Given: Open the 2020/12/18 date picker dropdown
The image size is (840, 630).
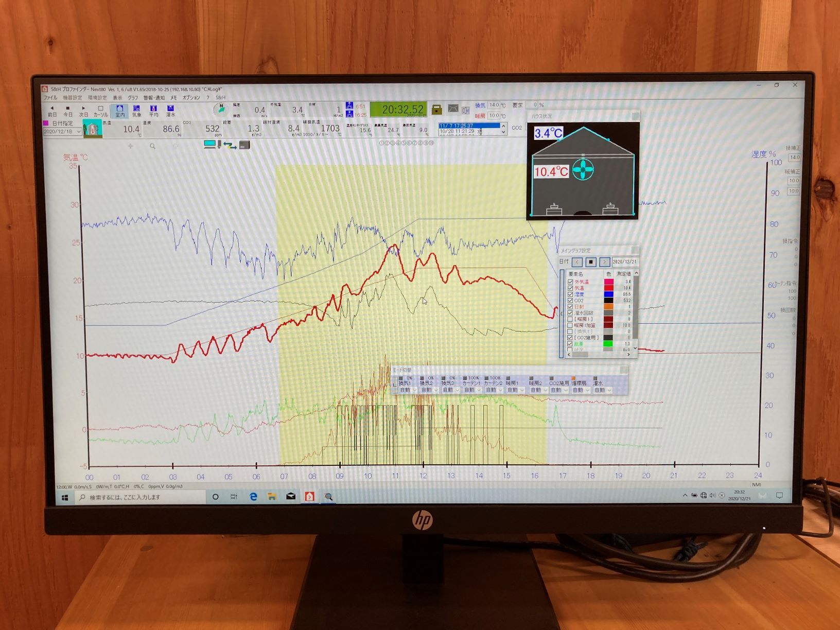Looking at the screenshot, I should point(78,132).
